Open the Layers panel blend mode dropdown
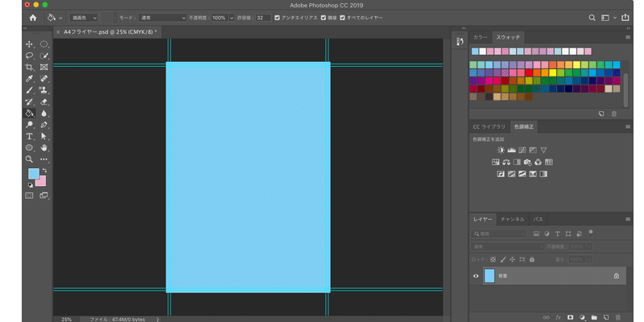644x322 pixels. (508, 247)
